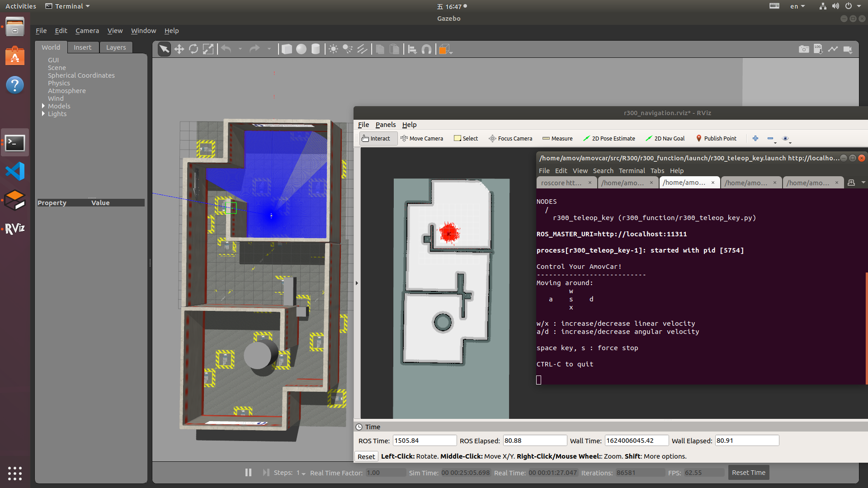Open the Panels menu in RViz
This screenshot has width=868, height=488.
tap(385, 125)
